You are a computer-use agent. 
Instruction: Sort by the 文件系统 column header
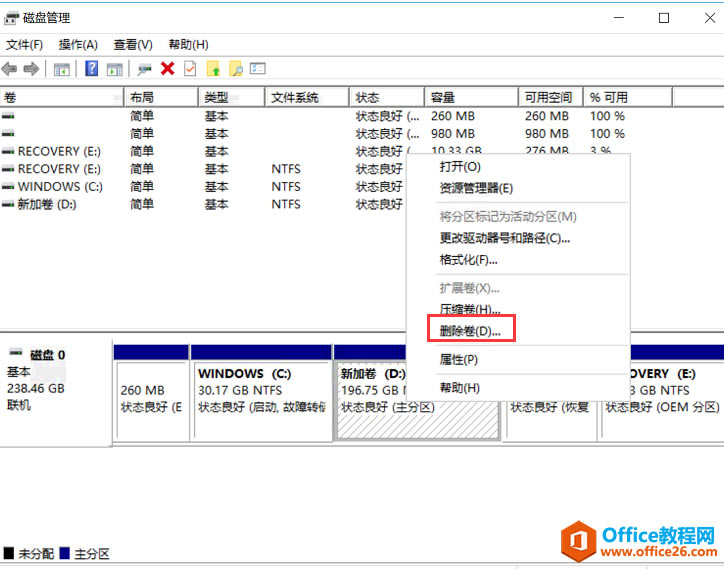point(308,97)
